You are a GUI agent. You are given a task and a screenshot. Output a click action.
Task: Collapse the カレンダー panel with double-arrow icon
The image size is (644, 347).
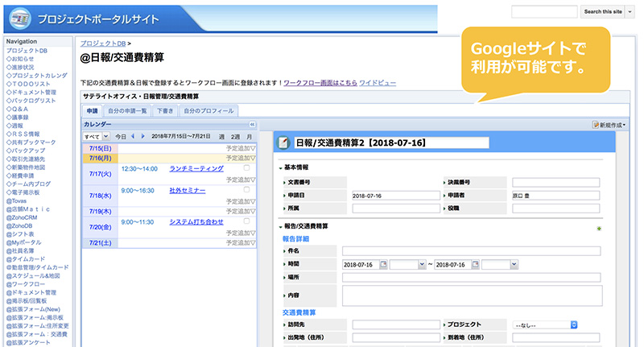coord(252,124)
